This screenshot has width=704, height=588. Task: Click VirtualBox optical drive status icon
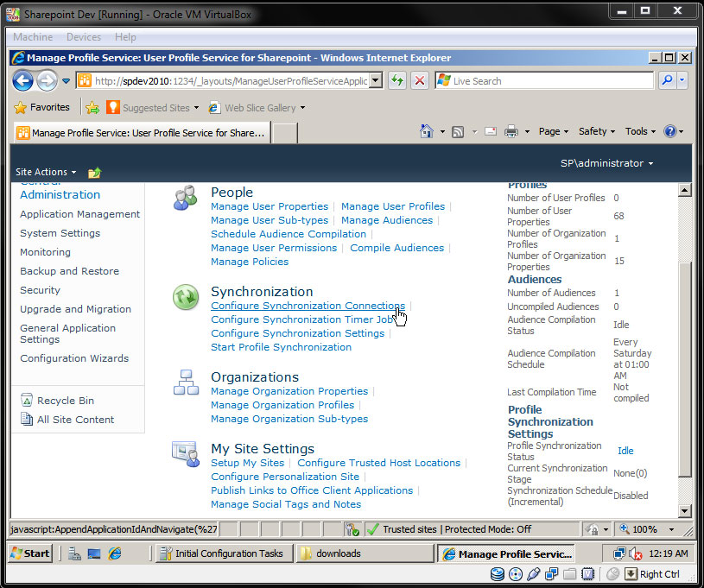516,574
